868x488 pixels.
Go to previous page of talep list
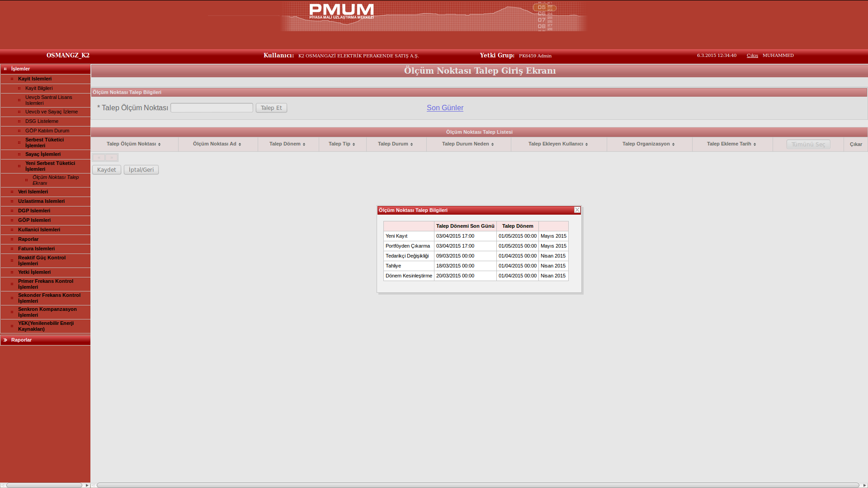click(x=99, y=158)
